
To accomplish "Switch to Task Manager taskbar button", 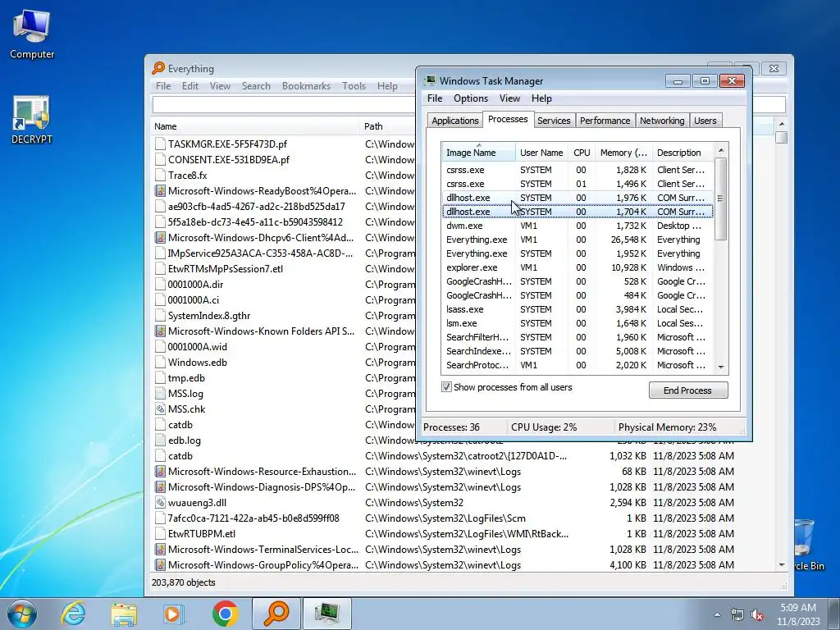I will [x=326, y=614].
